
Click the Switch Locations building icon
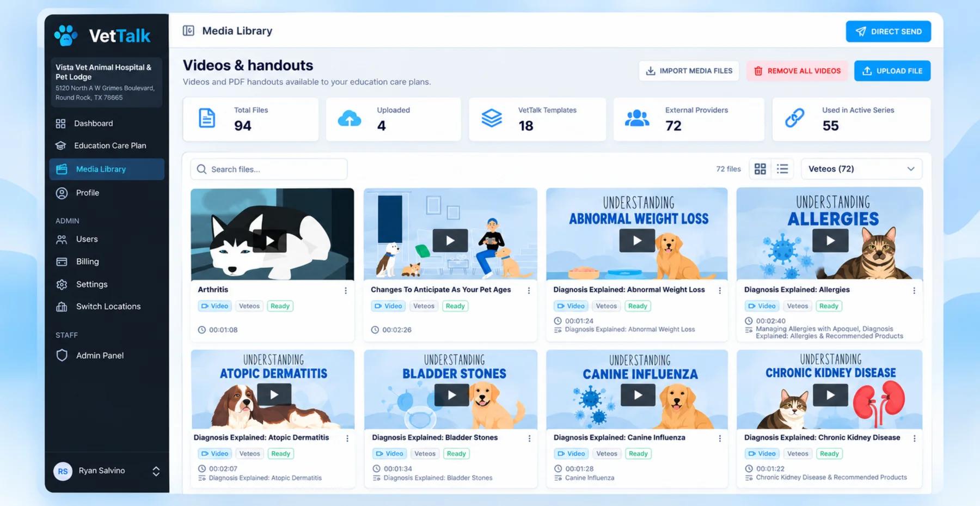coord(62,307)
